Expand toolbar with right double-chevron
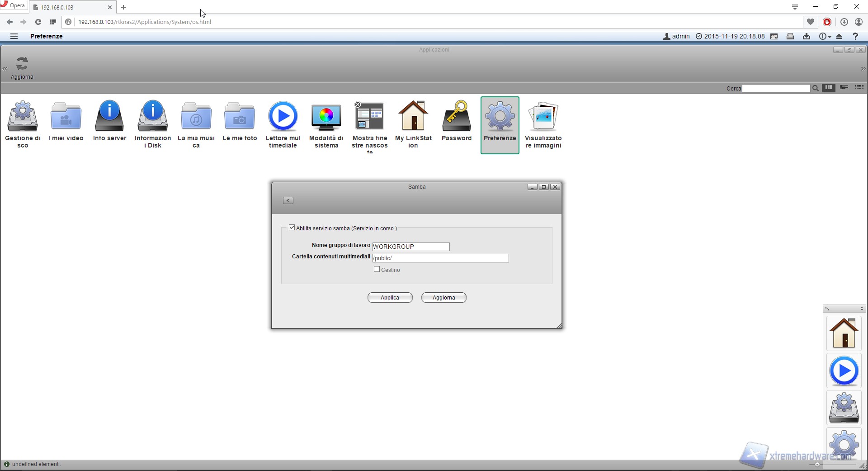Image resolution: width=868 pixels, height=471 pixels. (x=863, y=69)
